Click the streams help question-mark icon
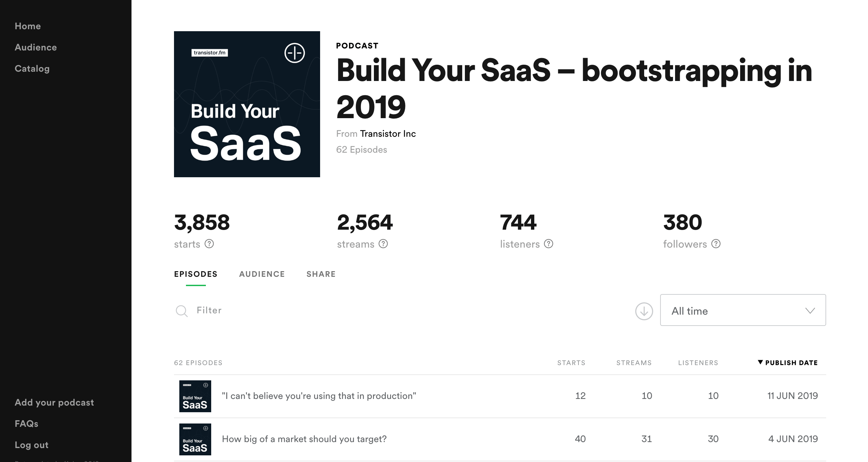 [x=383, y=244]
